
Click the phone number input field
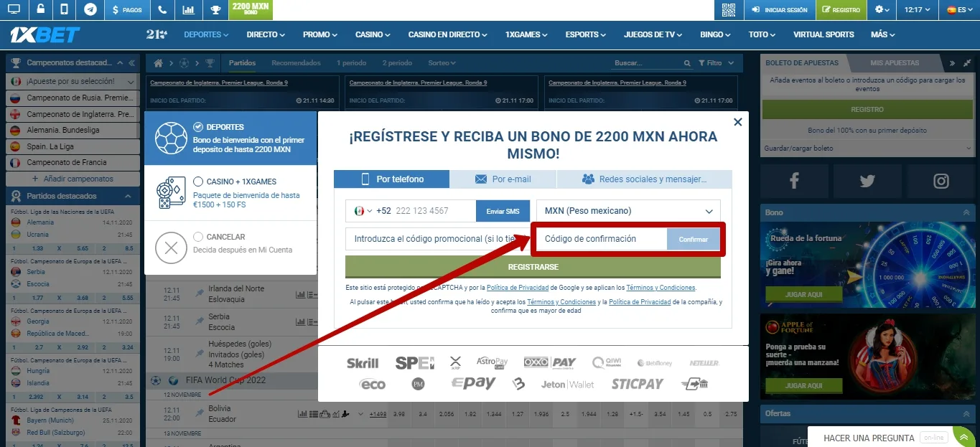[434, 211]
